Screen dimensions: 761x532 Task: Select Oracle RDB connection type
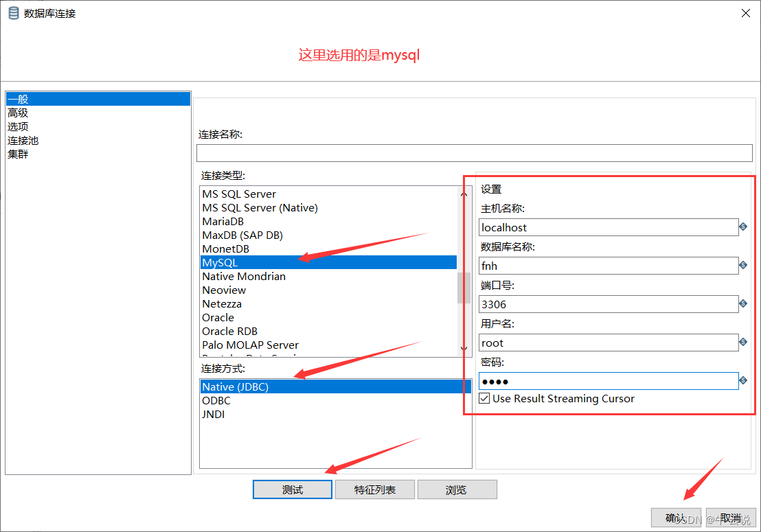click(328, 332)
